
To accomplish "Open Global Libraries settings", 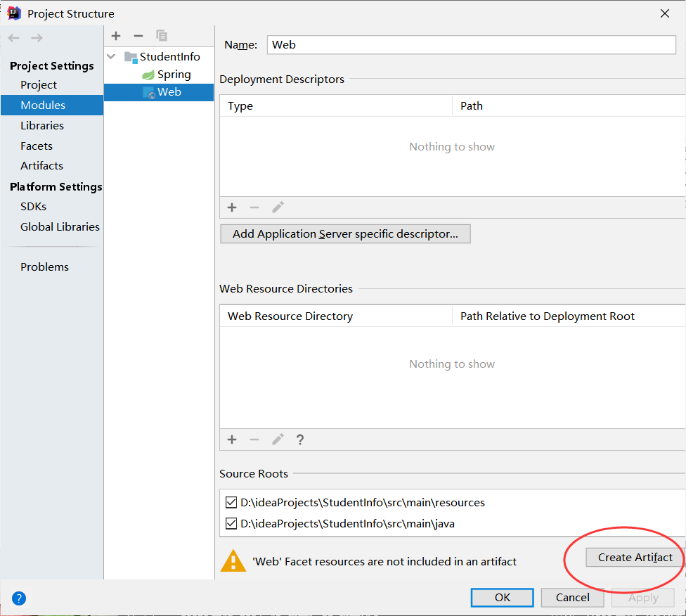I will tap(60, 227).
